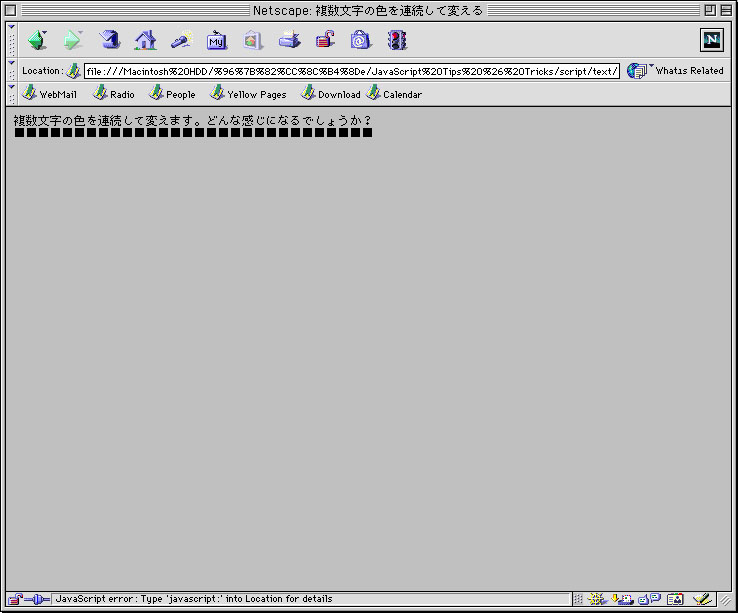This screenshot has height=613, width=738.
Task: Click the Japanese text line on the page
Action: click(x=193, y=121)
